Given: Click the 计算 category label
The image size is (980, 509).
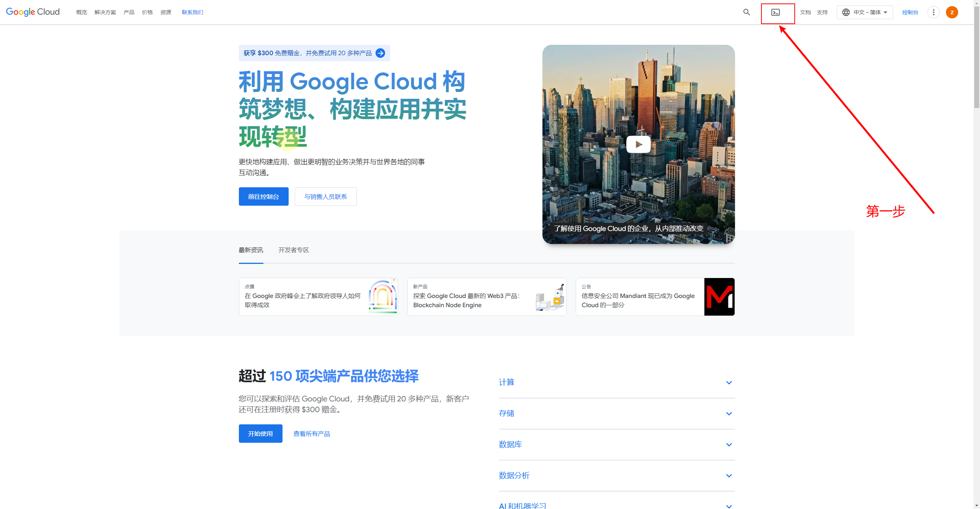Looking at the screenshot, I should 506,382.
